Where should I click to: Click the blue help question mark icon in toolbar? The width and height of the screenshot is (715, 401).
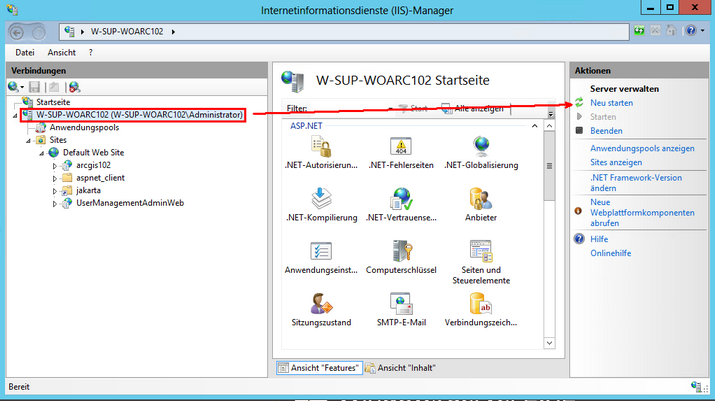pyautogui.click(x=691, y=31)
